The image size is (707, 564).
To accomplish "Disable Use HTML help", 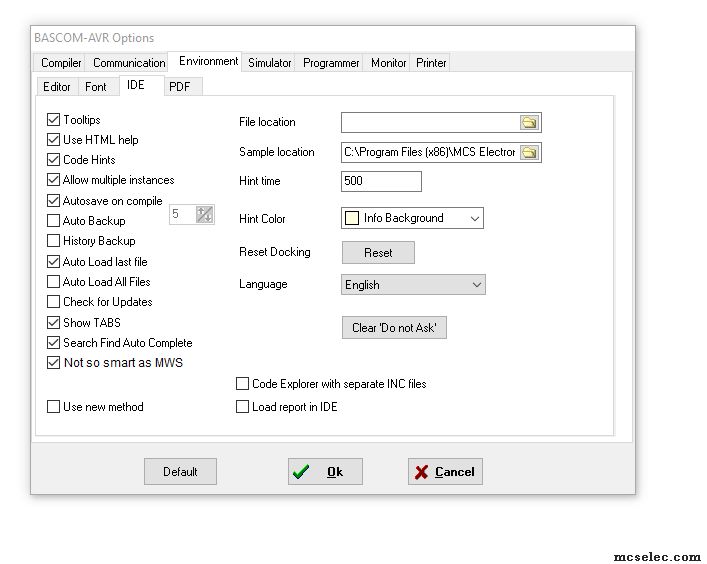I will coord(53,140).
